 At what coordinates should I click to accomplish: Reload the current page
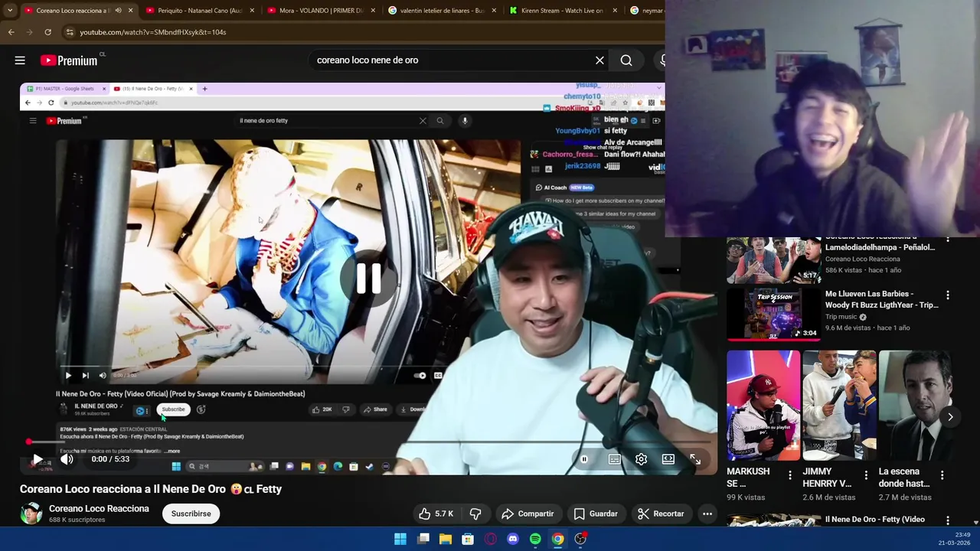point(47,32)
